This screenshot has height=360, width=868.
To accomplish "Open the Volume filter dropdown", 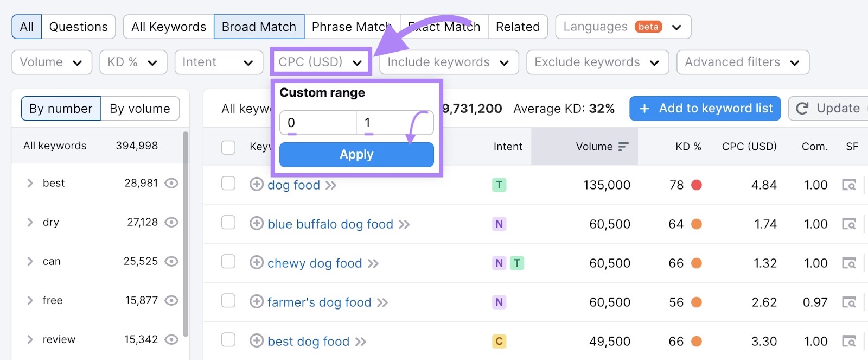I will click(52, 62).
